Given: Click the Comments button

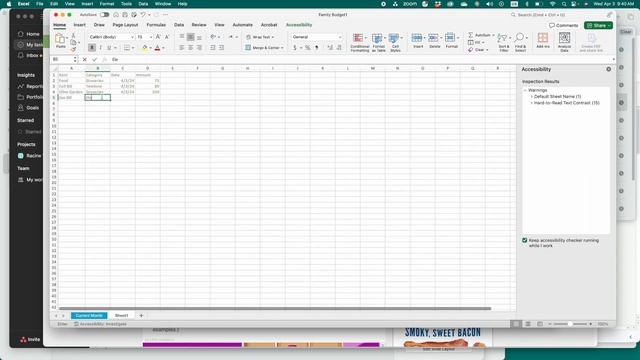Looking at the screenshot, I should pyautogui.click(x=564, y=25).
